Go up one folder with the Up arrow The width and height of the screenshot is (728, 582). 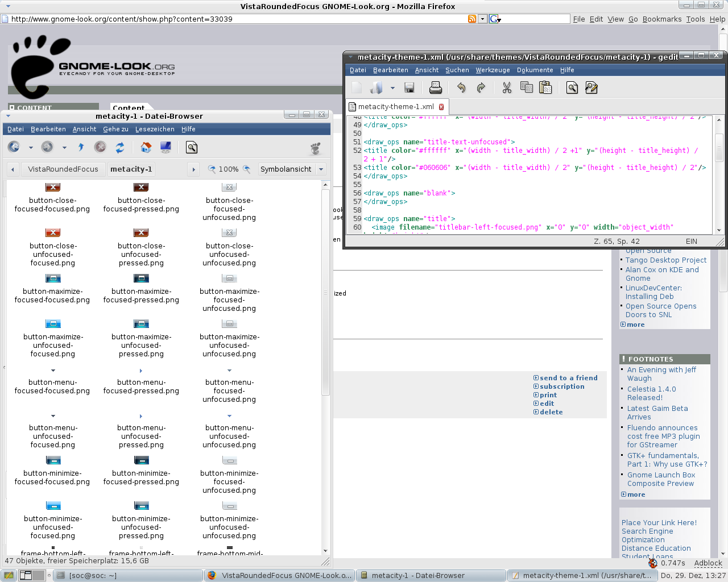point(81,147)
